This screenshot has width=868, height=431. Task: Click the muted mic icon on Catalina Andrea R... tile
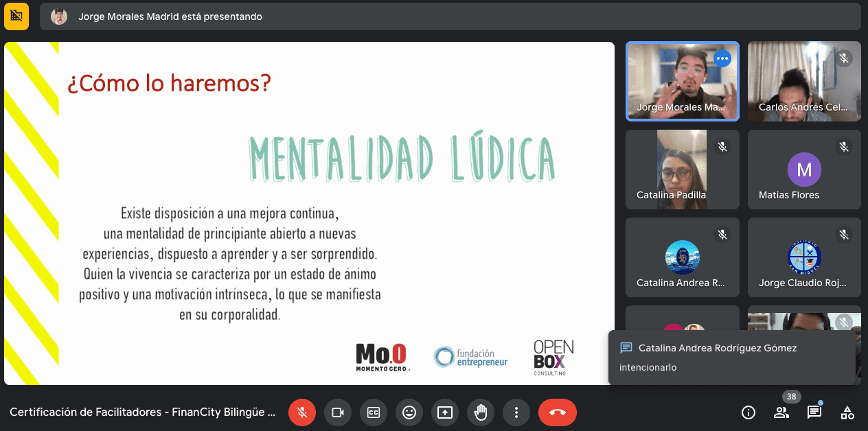[x=722, y=234]
